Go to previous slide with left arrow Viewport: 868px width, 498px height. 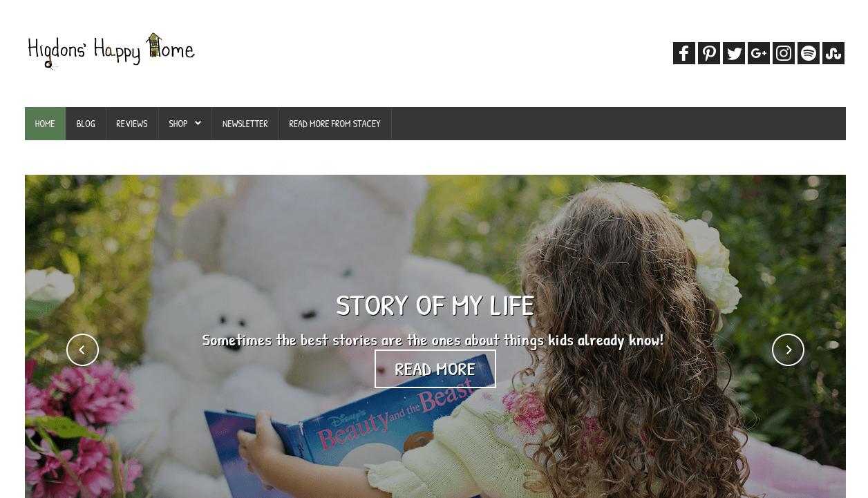tap(82, 350)
